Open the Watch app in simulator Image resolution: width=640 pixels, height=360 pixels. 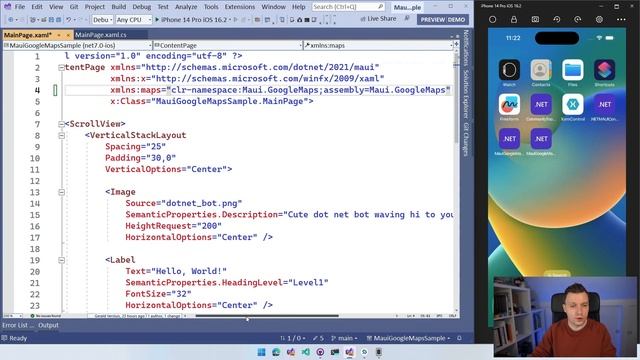tap(509, 70)
